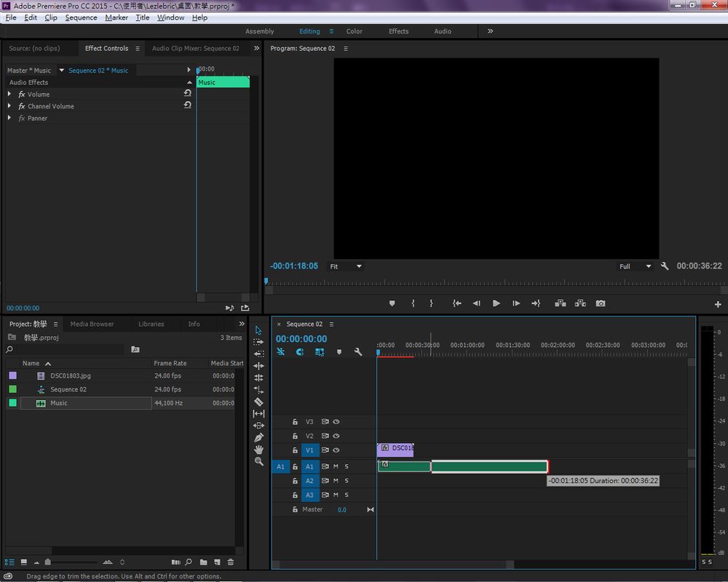This screenshot has width=728, height=582.
Task: Show hidden Source panel tabs overflow
Action: click(x=256, y=48)
